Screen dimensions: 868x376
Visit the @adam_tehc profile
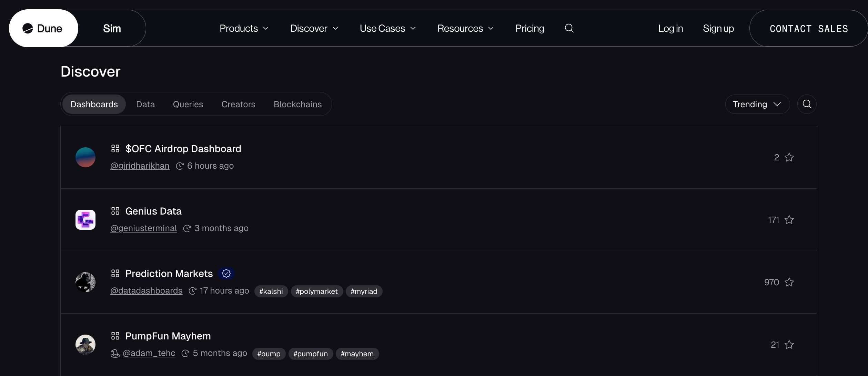coord(149,353)
